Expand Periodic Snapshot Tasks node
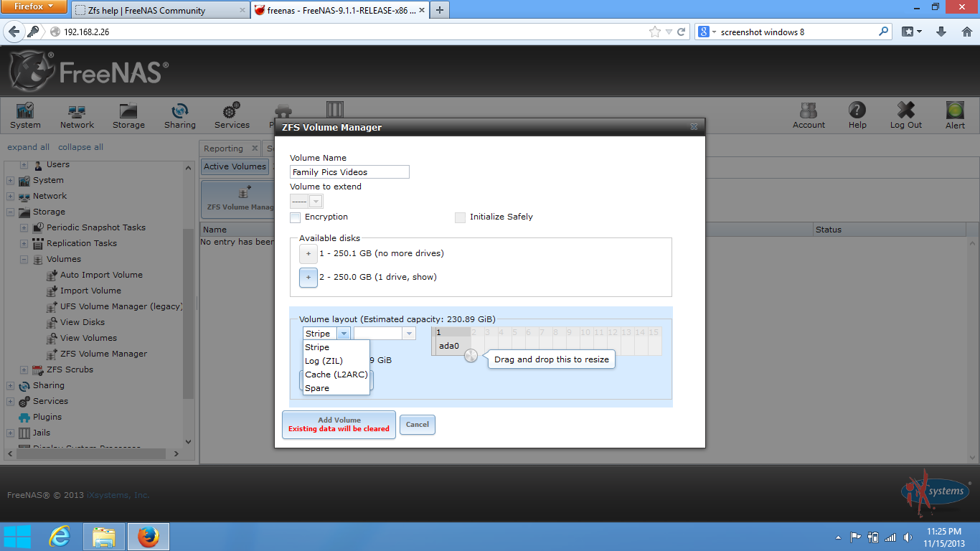The height and width of the screenshot is (551, 980). tap(24, 227)
